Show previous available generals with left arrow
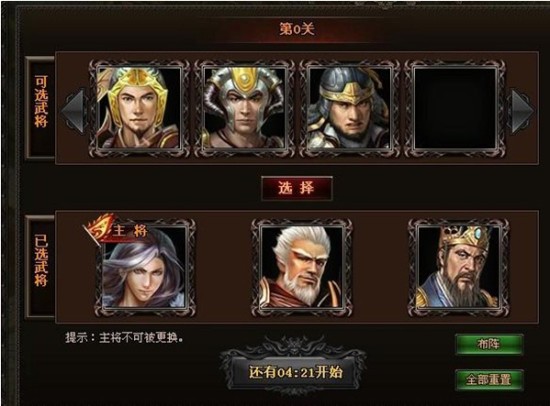 tap(73, 112)
